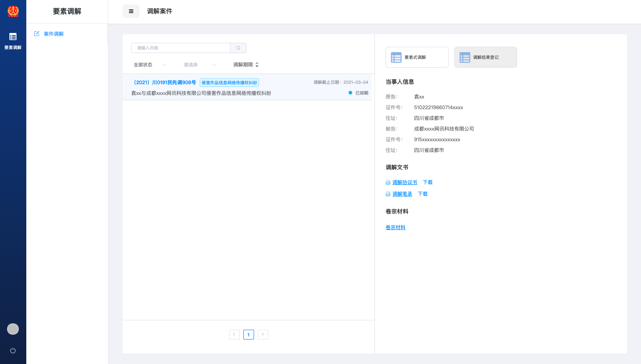Click the search input field
The width and height of the screenshot is (641, 364).
point(181,48)
